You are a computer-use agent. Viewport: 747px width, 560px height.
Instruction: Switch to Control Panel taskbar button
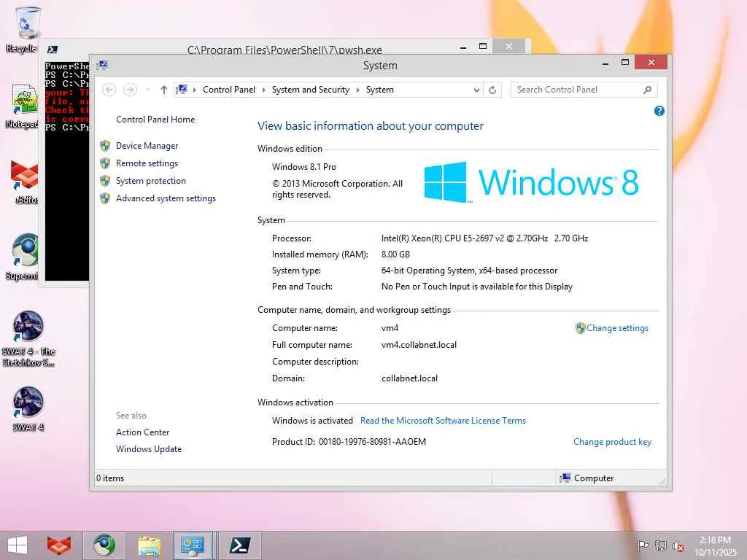pyautogui.click(x=193, y=545)
